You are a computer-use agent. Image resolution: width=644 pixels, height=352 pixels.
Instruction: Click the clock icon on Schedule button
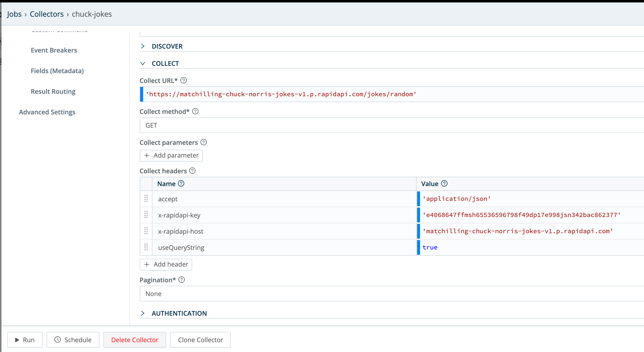58,340
